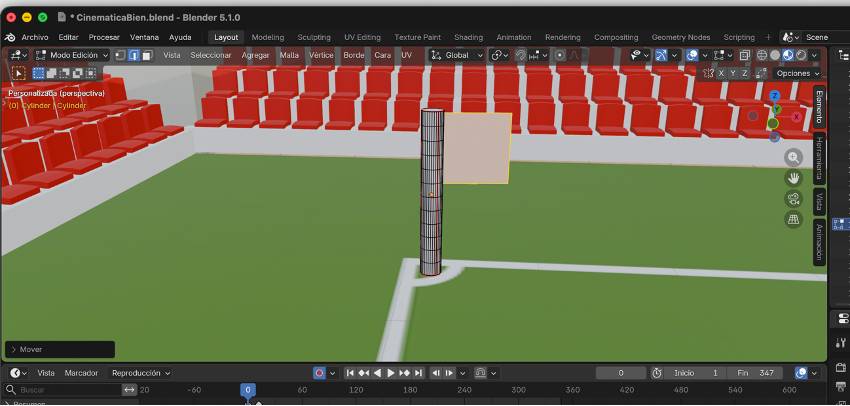850x406 pixels.
Task: Expand the Mover operator panel
Action: tap(60, 350)
